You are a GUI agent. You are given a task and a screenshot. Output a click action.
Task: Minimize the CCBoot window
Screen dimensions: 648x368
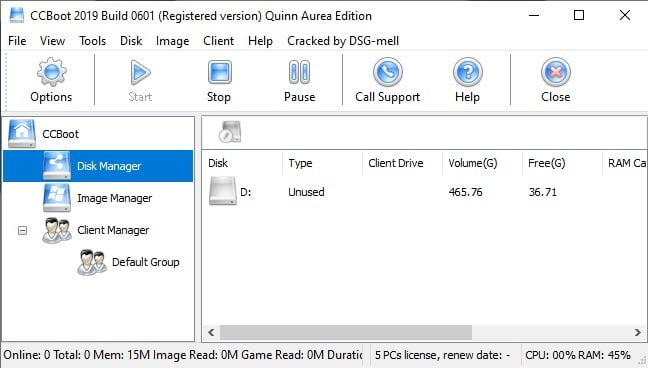click(x=534, y=15)
